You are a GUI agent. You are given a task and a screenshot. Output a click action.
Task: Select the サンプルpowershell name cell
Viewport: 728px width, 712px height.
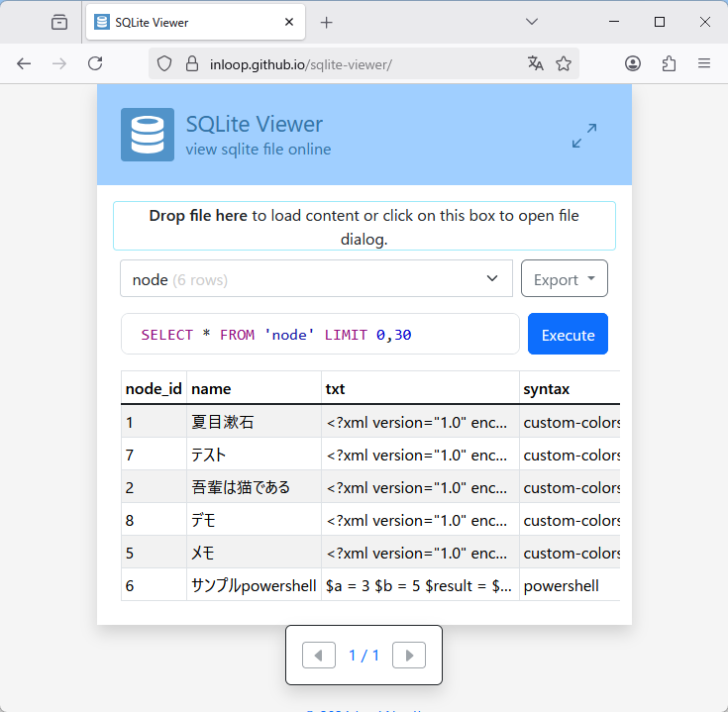click(254, 585)
